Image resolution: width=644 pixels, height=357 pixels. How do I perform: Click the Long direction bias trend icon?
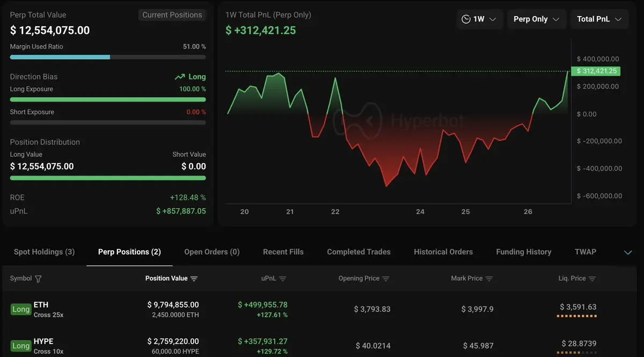(180, 77)
